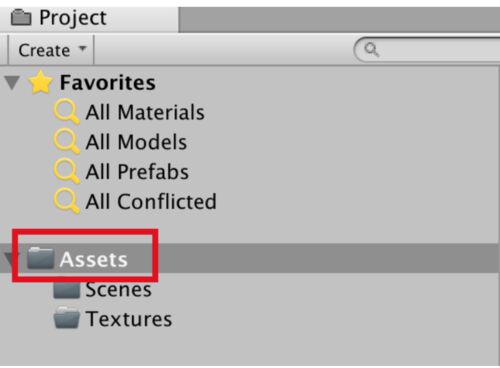This screenshot has width=500, height=368.
Task: Collapse the Assets folder triangle
Action: pos(9,259)
